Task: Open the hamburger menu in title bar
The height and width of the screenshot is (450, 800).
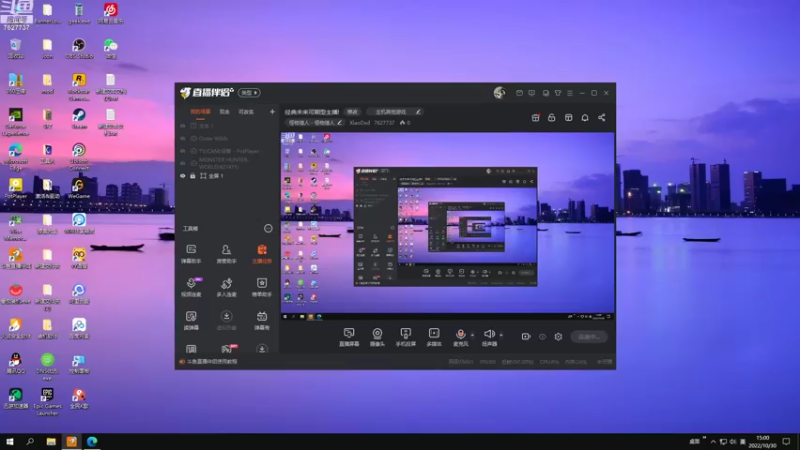Action: point(570,93)
